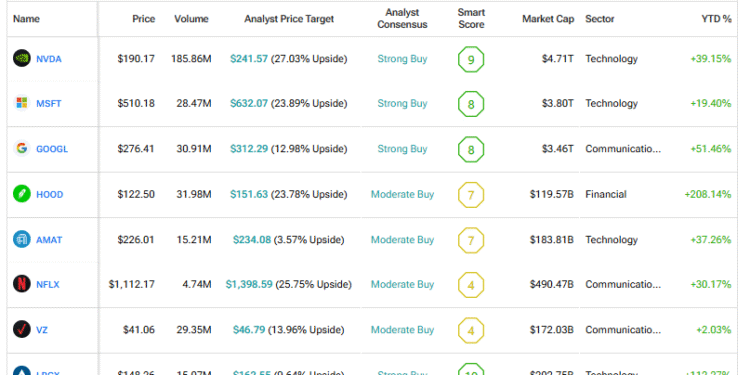Screen dimensions: 750x375
Task: Click NVDA's Smart Score 9 badge
Action: tap(471, 60)
